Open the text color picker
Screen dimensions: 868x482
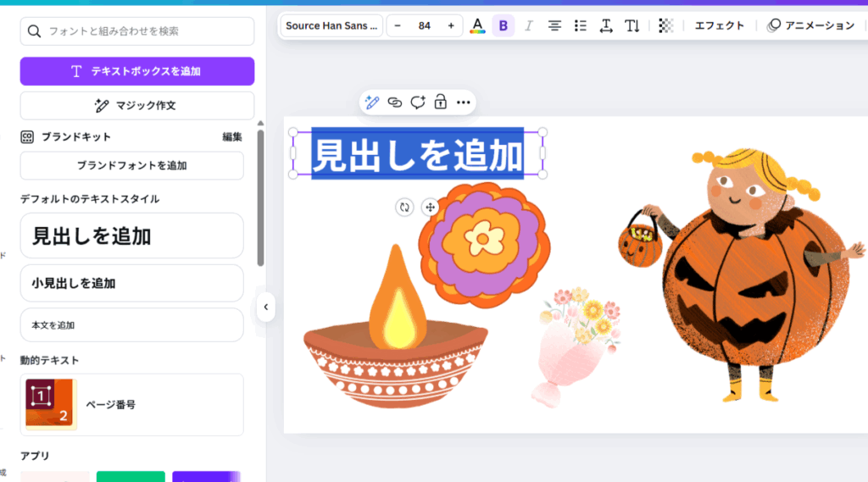[x=478, y=25]
